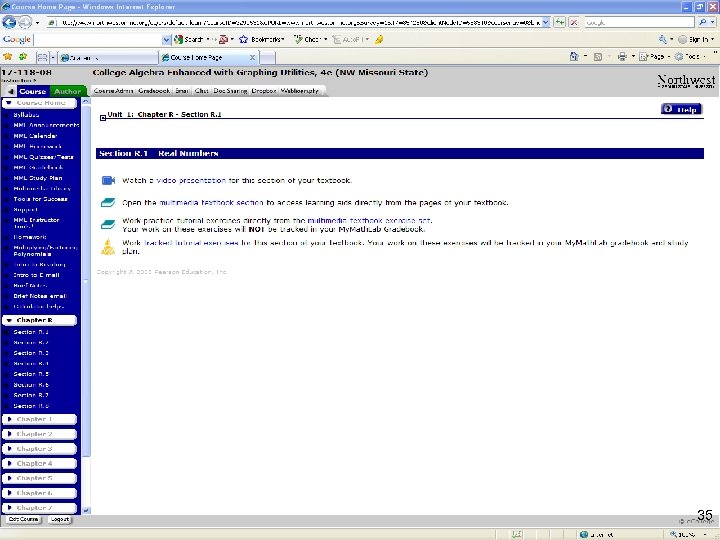
Task: Click the book icon beside multimedia textbook section
Action: click(x=108, y=202)
